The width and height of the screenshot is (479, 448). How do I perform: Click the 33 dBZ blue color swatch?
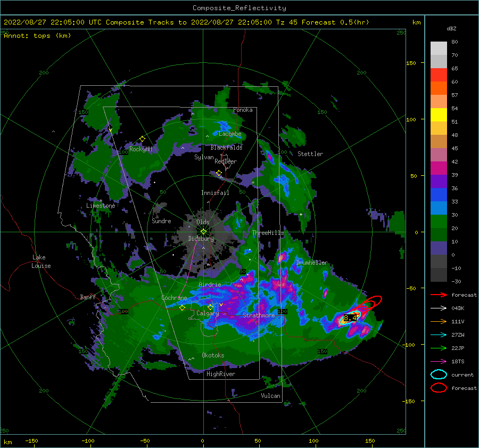(x=439, y=208)
